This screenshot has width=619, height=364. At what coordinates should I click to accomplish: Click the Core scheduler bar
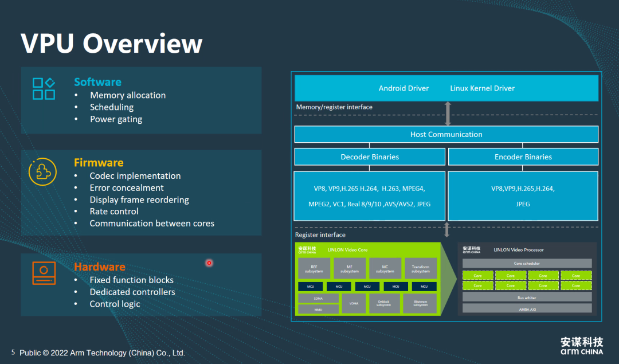pyautogui.click(x=527, y=263)
